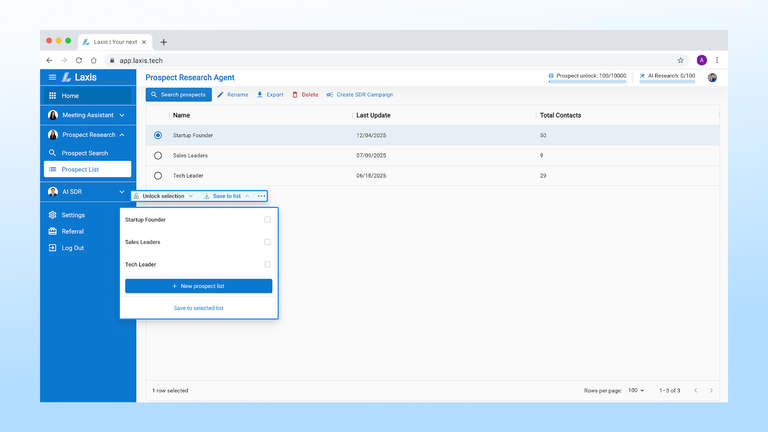Open the Referral sidebar item
Image resolution: width=768 pixels, height=432 pixels.
click(72, 231)
